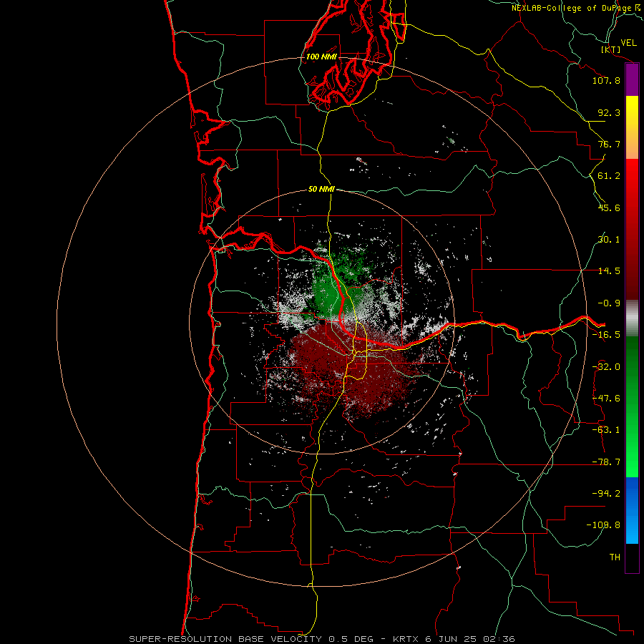Pick the purple segment of the color bar

click(x=632, y=80)
